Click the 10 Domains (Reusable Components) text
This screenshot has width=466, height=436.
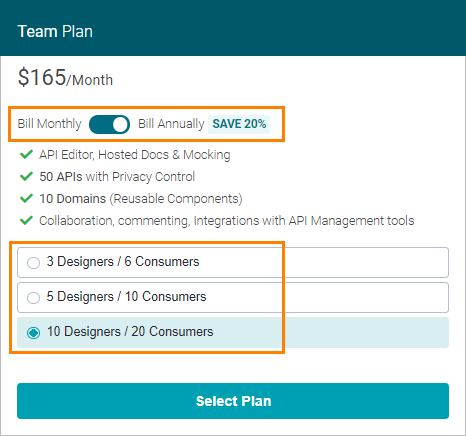[x=141, y=199]
